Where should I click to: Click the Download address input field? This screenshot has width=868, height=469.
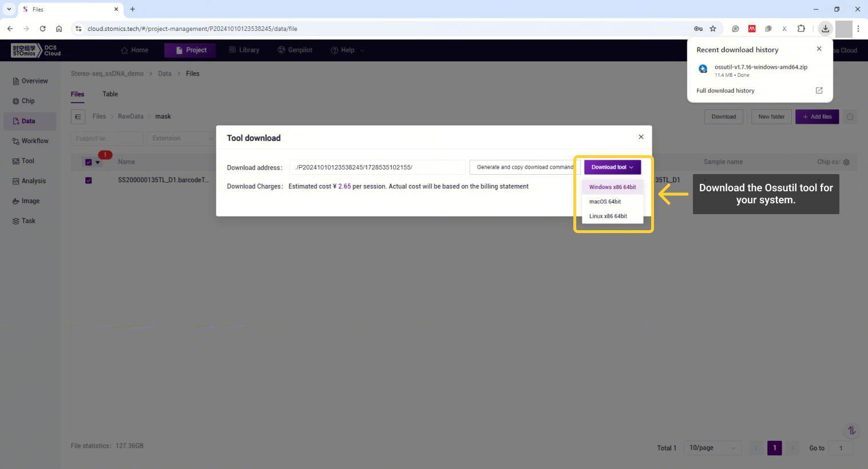pyautogui.click(x=378, y=167)
